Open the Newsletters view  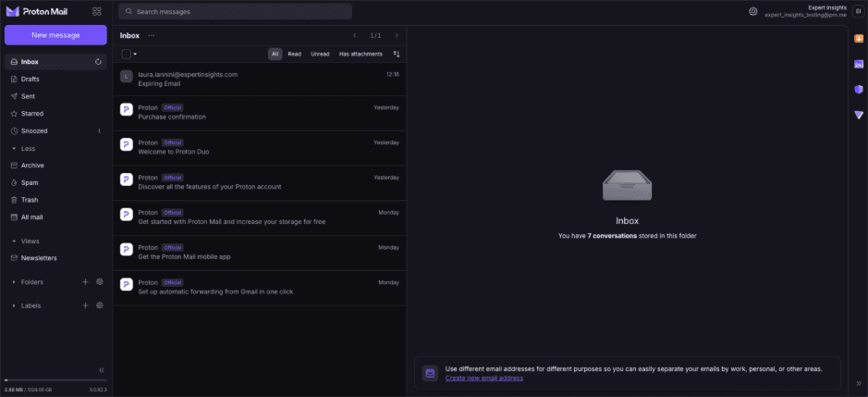pyautogui.click(x=55, y=258)
